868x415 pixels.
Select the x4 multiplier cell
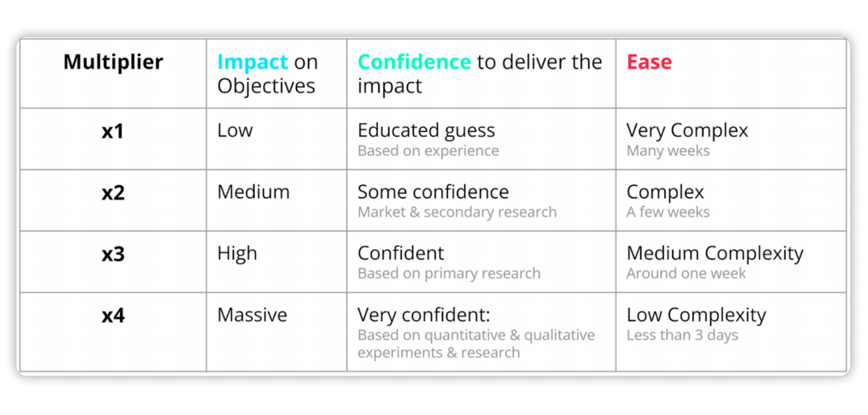click(113, 315)
